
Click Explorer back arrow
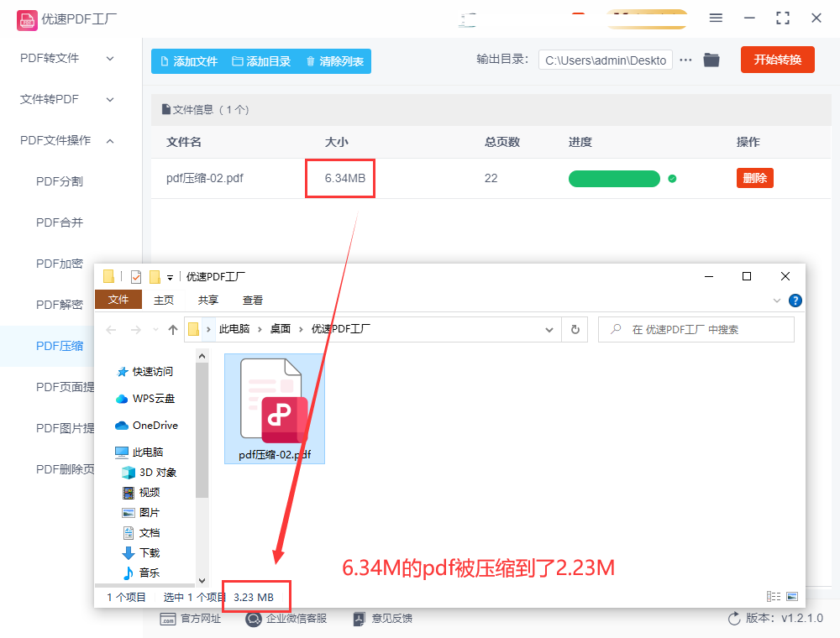click(111, 330)
